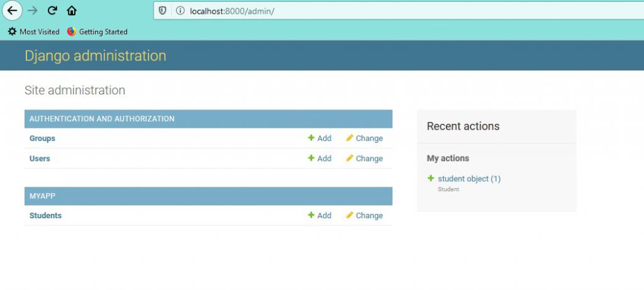Click the Firefox icon beside Getting Started
The height and width of the screenshot is (290, 644).
(x=72, y=31)
